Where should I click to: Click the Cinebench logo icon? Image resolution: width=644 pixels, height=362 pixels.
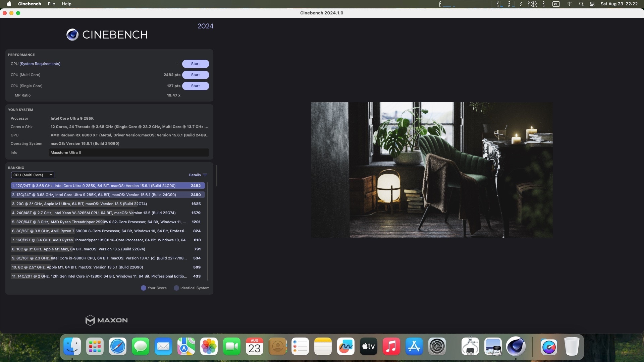[x=72, y=35]
